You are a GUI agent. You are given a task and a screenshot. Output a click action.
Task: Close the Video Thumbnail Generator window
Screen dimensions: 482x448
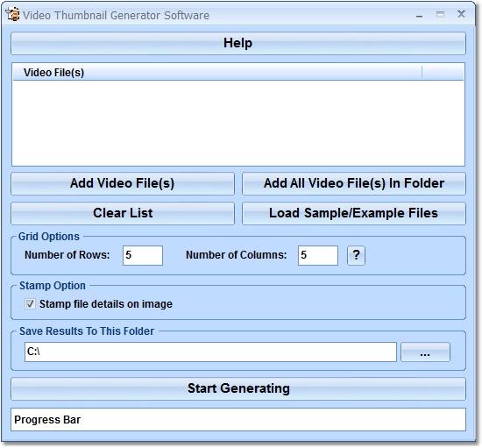(461, 14)
